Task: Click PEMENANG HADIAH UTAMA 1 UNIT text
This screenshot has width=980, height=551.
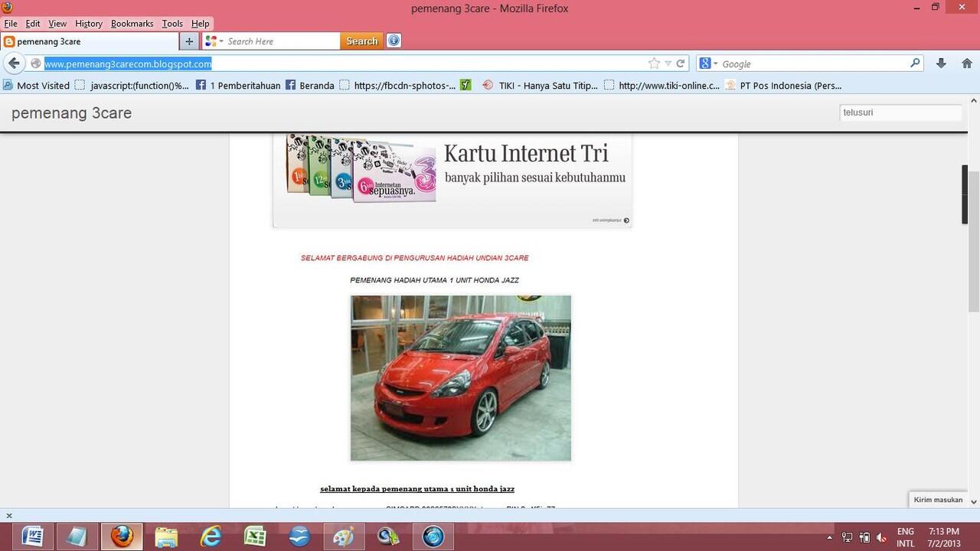Action: point(434,280)
